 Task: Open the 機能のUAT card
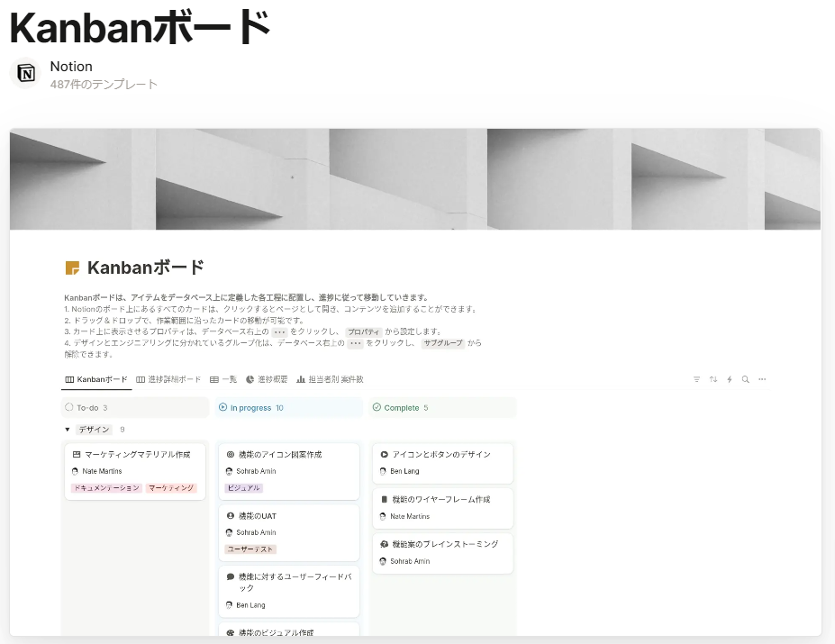point(288,532)
